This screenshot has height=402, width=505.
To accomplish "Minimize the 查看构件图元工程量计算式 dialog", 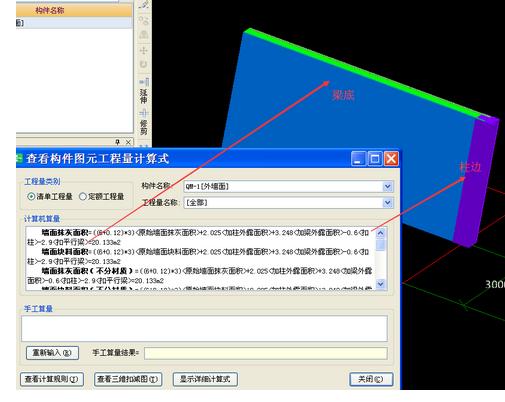I will click(x=358, y=159).
